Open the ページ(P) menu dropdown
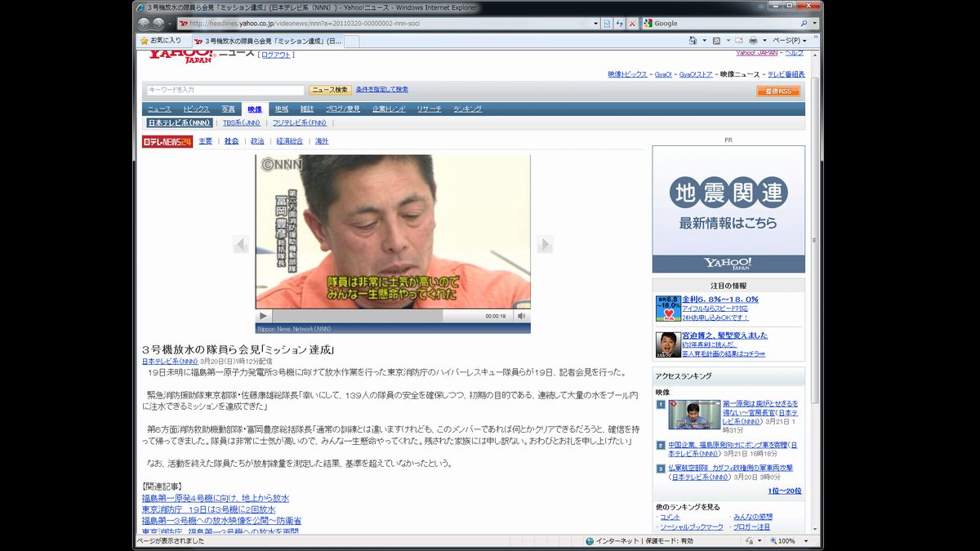This screenshot has width=980, height=551. (x=790, y=40)
